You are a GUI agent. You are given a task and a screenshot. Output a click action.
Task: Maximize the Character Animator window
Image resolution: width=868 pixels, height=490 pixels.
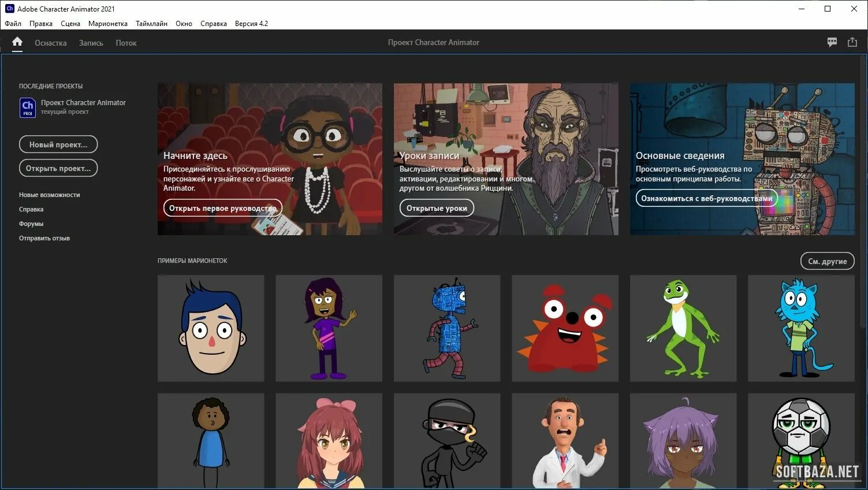[x=828, y=9]
